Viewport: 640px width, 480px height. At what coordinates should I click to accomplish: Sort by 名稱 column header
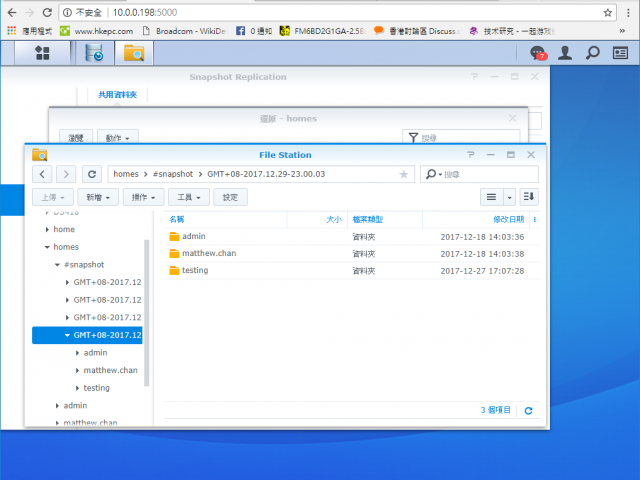tap(177, 220)
